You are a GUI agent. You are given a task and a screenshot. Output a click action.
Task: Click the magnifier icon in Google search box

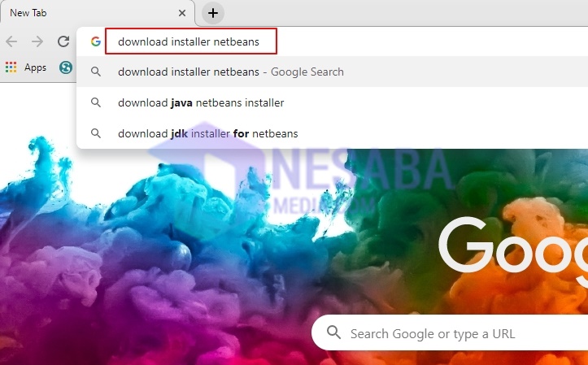point(333,332)
